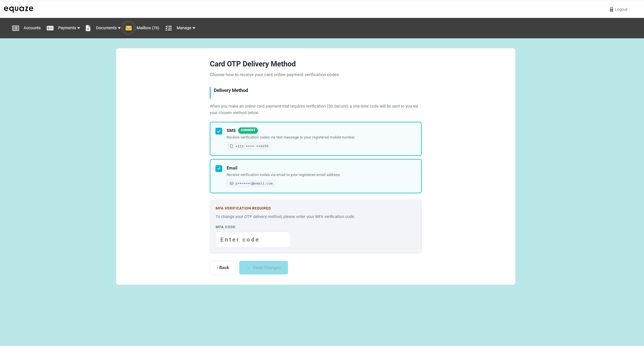This screenshot has width=644, height=346.
Task: Expand the Documents dropdown menu
Action: coord(108,28)
